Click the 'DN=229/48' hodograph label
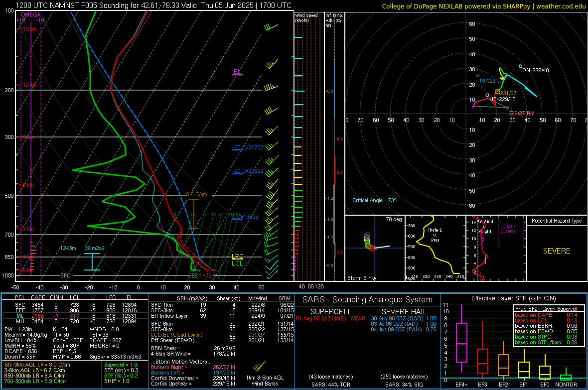The height and width of the screenshot is (390, 588). [x=536, y=70]
